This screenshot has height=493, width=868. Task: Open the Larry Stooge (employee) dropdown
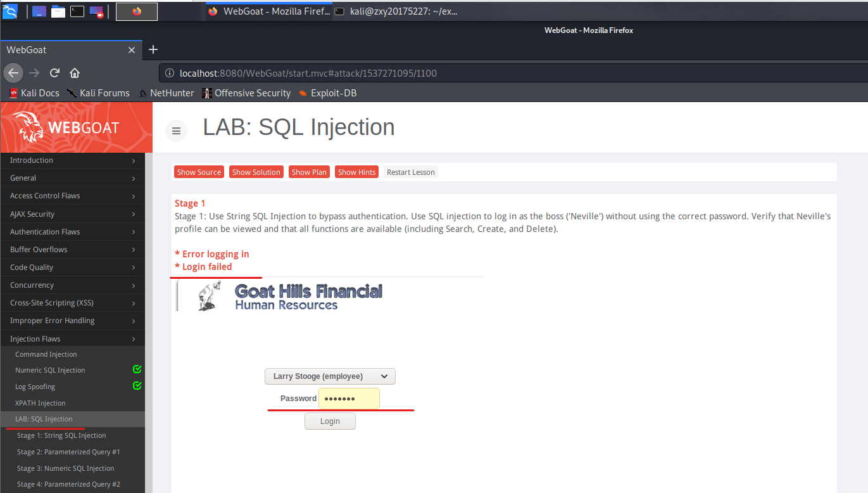(330, 376)
